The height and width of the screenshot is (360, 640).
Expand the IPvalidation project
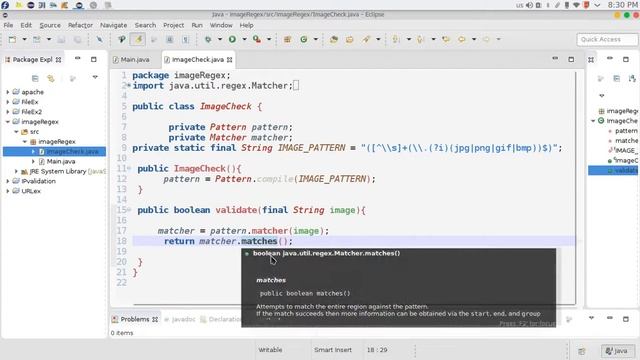click(8, 181)
